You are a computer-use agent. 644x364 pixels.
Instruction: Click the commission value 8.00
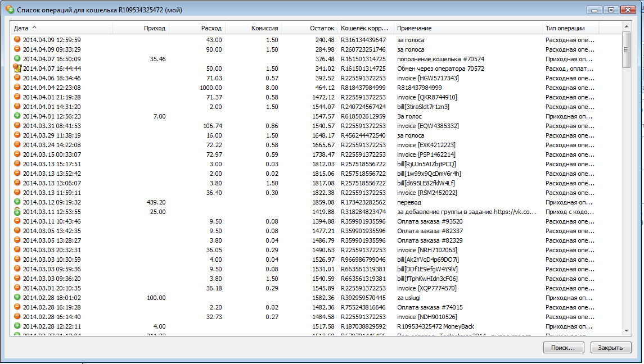coord(272,88)
